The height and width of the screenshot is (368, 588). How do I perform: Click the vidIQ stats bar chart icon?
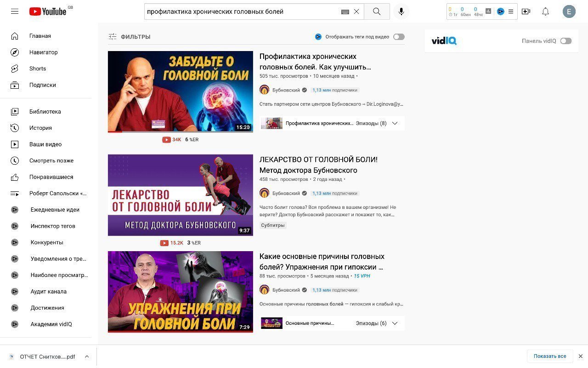tap(488, 11)
